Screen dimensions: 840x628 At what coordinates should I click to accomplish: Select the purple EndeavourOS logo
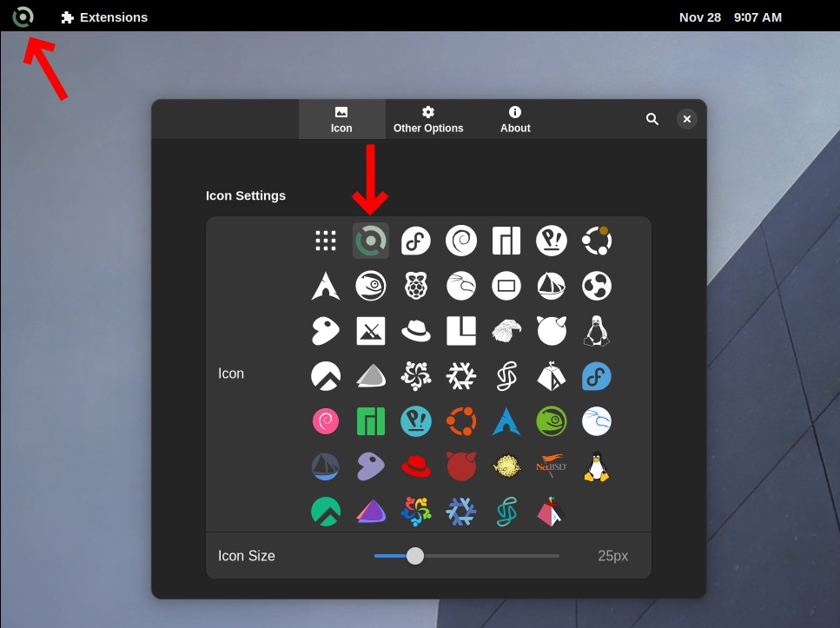tap(371, 512)
